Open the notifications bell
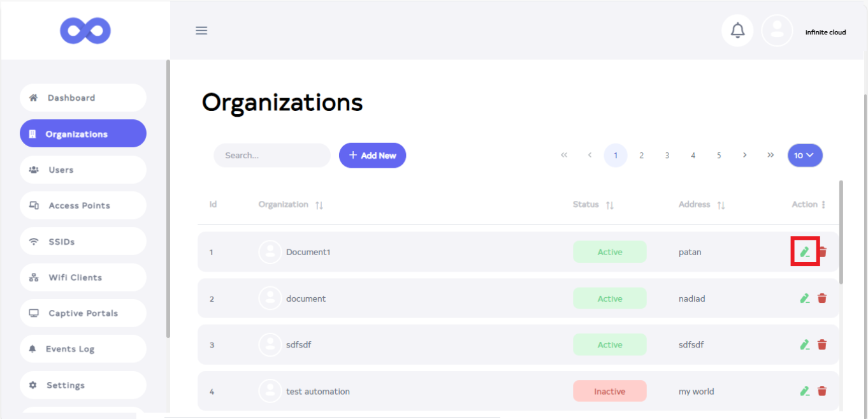Image resolution: width=868 pixels, height=419 pixels. [x=737, y=31]
